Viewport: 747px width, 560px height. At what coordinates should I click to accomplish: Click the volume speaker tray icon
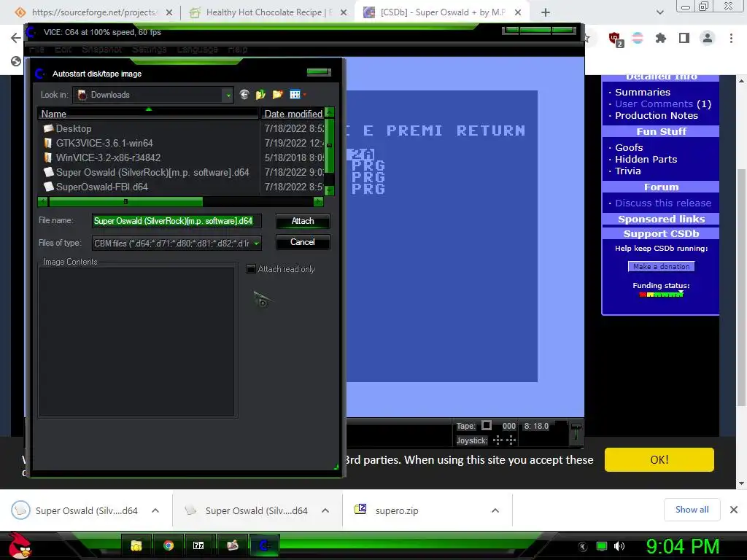(x=619, y=546)
